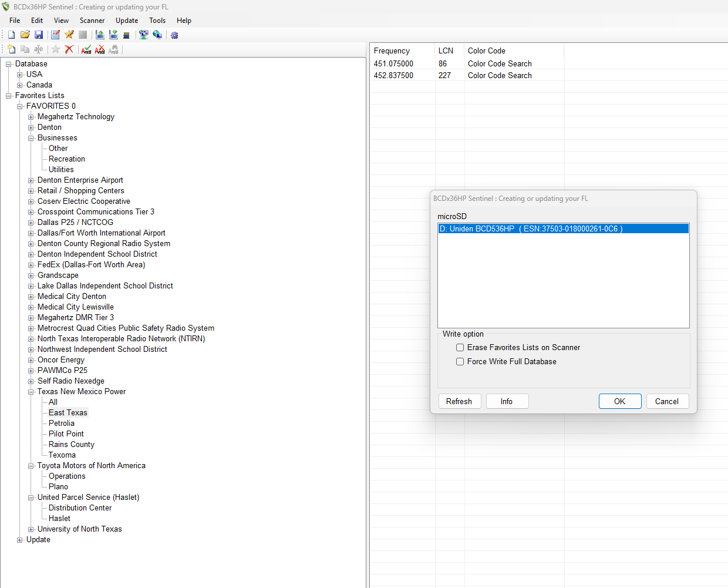Confirm the dialog with OK
Image resolution: width=728 pixels, height=588 pixels.
[x=620, y=401]
